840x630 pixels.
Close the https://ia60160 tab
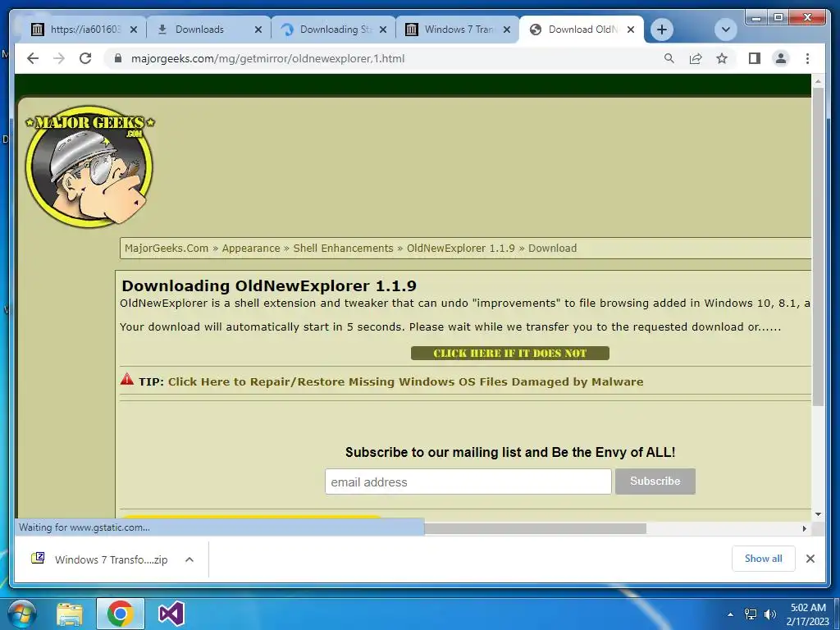pyautogui.click(x=134, y=30)
